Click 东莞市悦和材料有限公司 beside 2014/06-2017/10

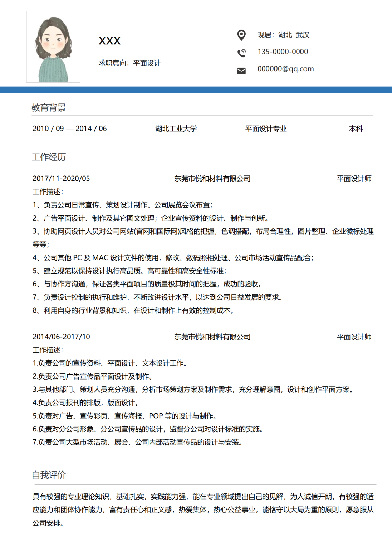coord(212,337)
